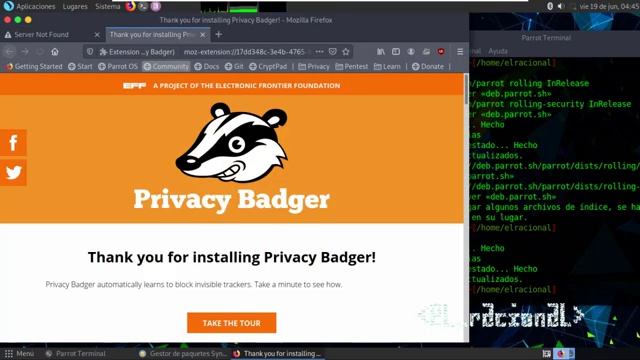This screenshot has width=640, height=360.
Task: Open page actions three-dot menu
Action: [320, 52]
